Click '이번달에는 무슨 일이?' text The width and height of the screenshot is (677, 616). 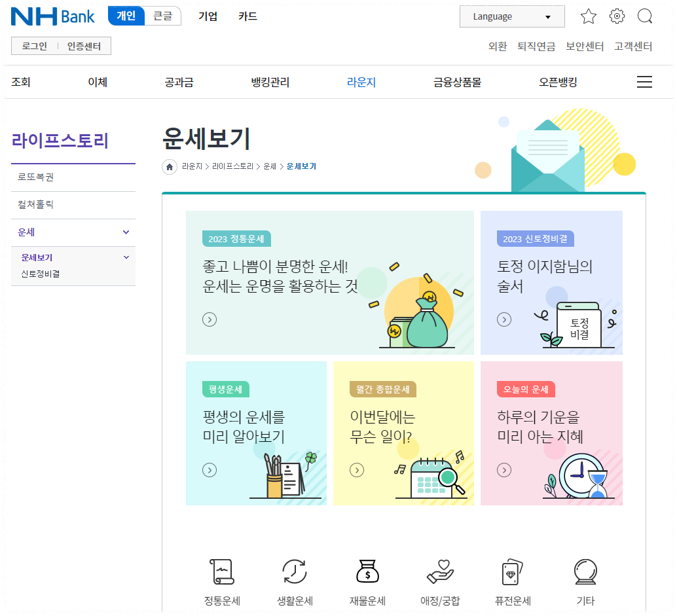point(382,427)
